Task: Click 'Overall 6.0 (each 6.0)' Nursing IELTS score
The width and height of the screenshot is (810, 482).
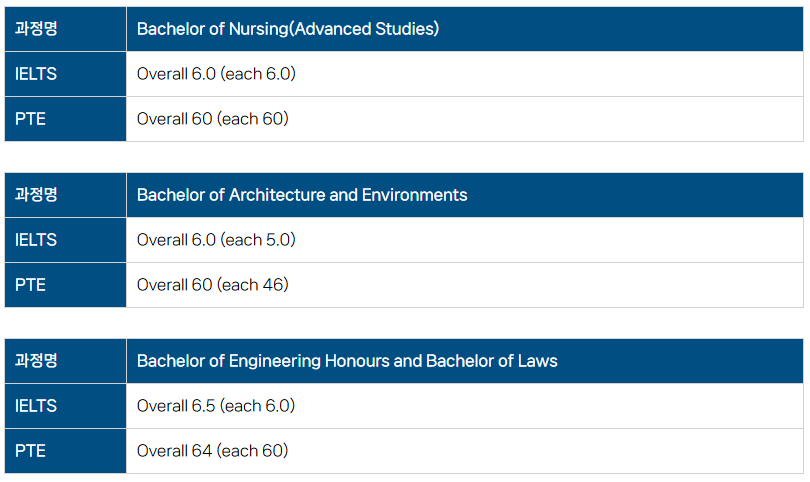Action: coord(216,74)
